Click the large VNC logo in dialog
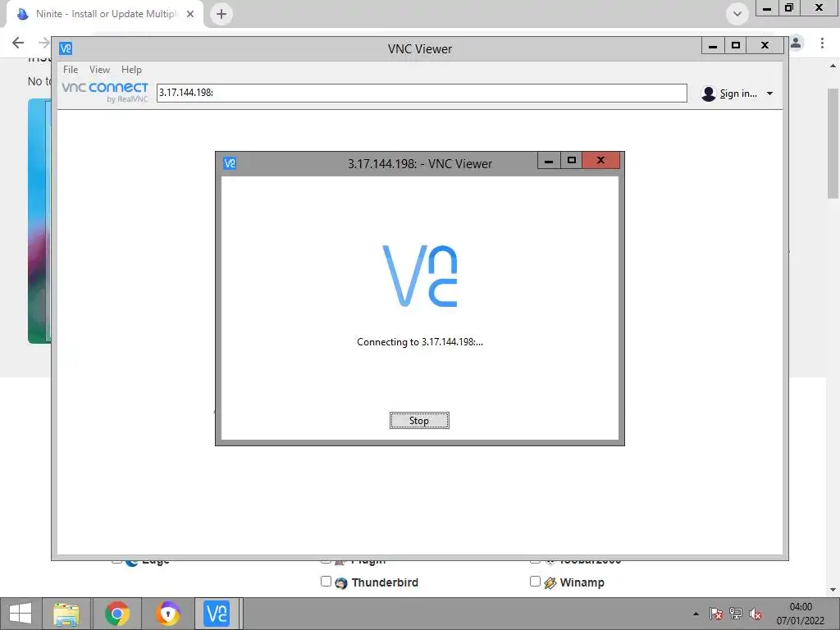The image size is (840, 630). (x=419, y=276)
